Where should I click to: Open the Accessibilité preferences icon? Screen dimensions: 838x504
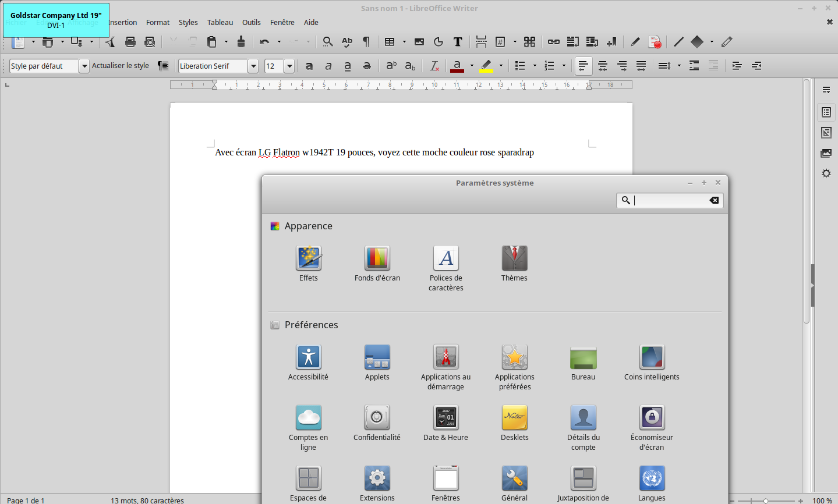(x=309, y=357)
